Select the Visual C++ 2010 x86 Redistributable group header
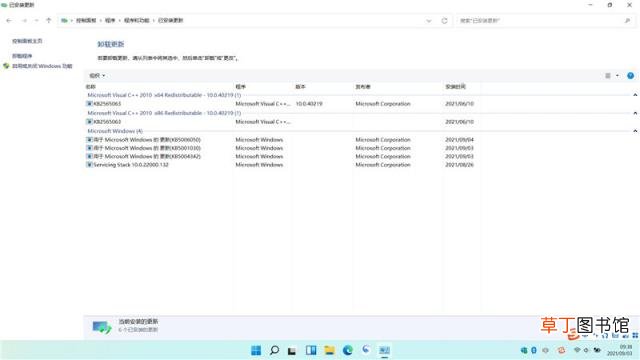This screenshot has width=640, height=360. pyautogui.click(x=164, y=113)
